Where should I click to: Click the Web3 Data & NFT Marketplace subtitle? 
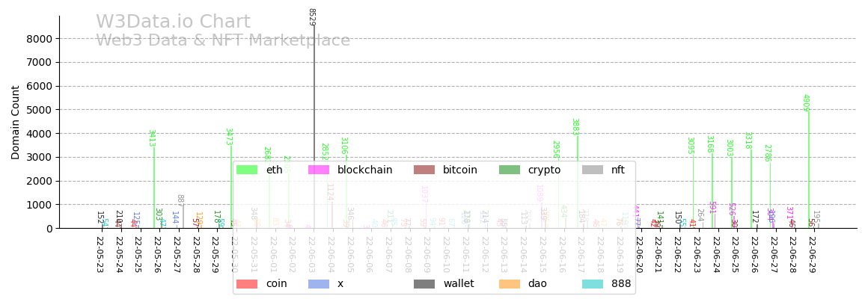pos(222,40)
